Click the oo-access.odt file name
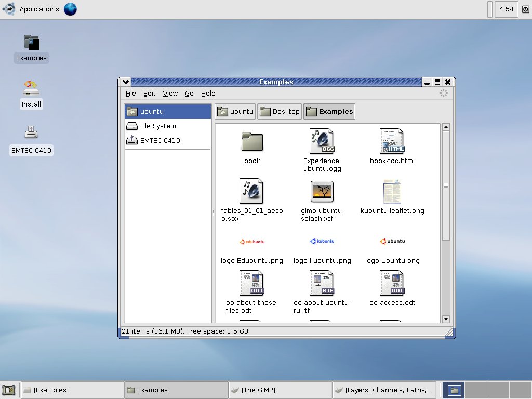 coord(392,303)
